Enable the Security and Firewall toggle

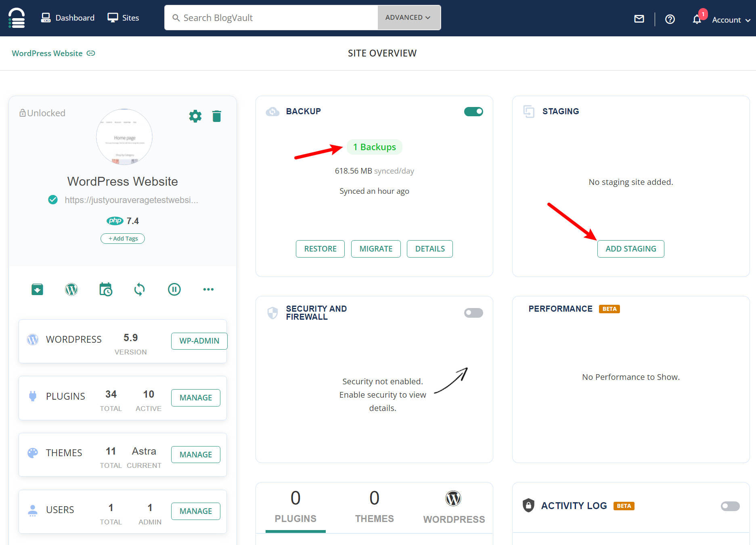point(473,313)
